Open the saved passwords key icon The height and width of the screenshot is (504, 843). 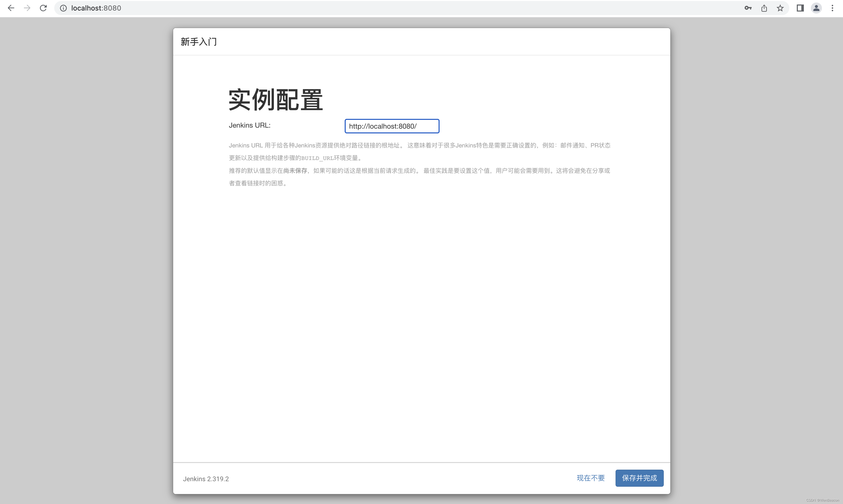click(x=748, y=8)
